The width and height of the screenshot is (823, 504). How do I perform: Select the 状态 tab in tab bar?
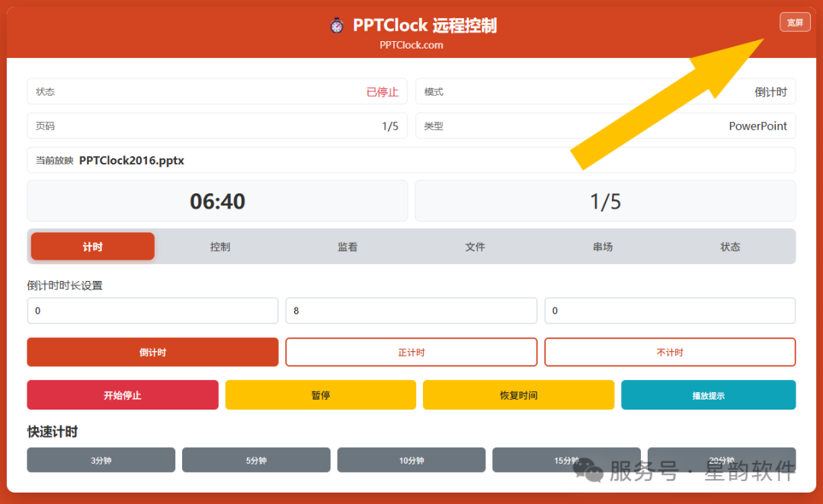click(730, 247)
